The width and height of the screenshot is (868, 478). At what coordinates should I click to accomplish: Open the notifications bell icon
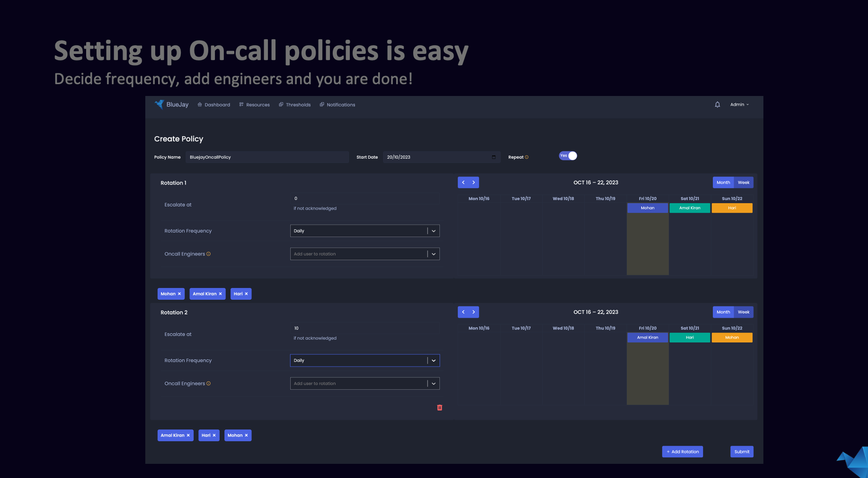point(717,105)
